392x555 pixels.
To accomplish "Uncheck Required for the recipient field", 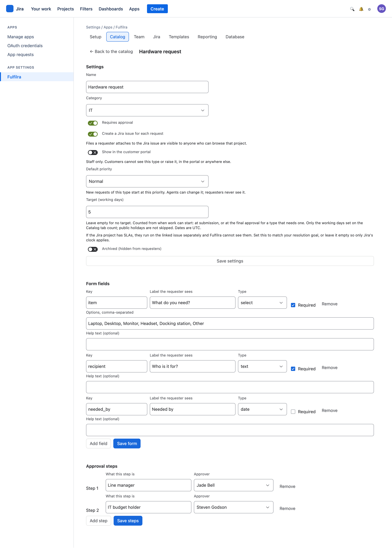I will [293, 369].
